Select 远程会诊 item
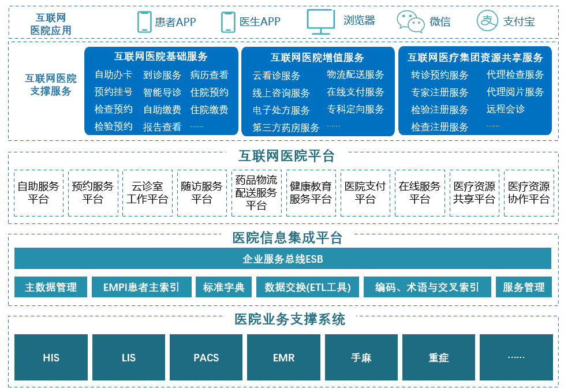The width and height of the screenshot is (564, 392). tap(505, 109)
